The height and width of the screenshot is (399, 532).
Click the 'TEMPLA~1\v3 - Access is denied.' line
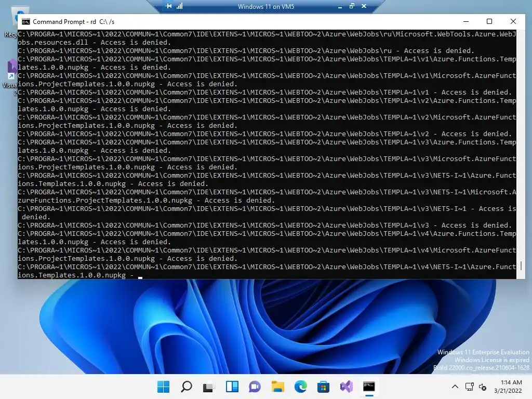point(265,225)
